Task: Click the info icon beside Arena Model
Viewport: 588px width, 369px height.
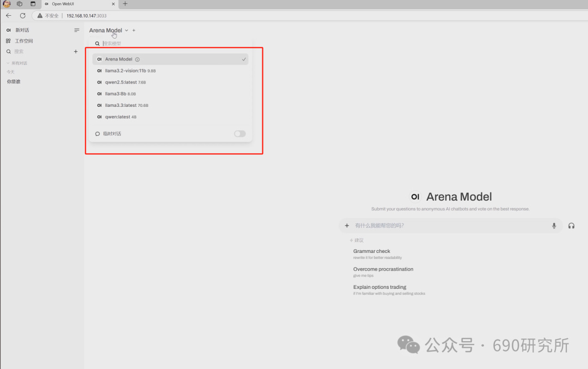Action: point(137,59)
